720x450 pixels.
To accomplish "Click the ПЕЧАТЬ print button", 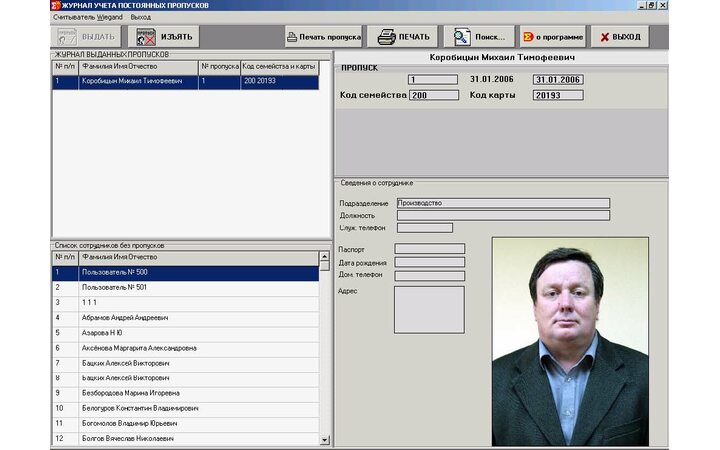I will click(402, 37).
